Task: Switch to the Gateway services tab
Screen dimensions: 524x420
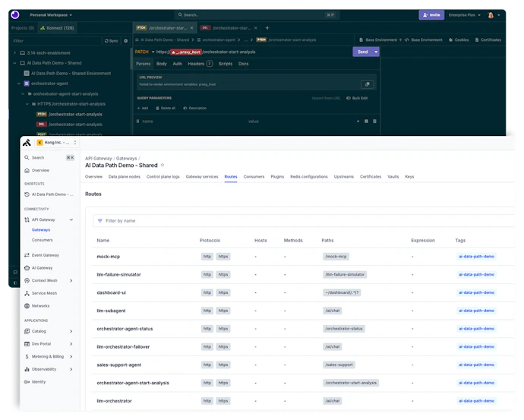Action: coord(202,177)
